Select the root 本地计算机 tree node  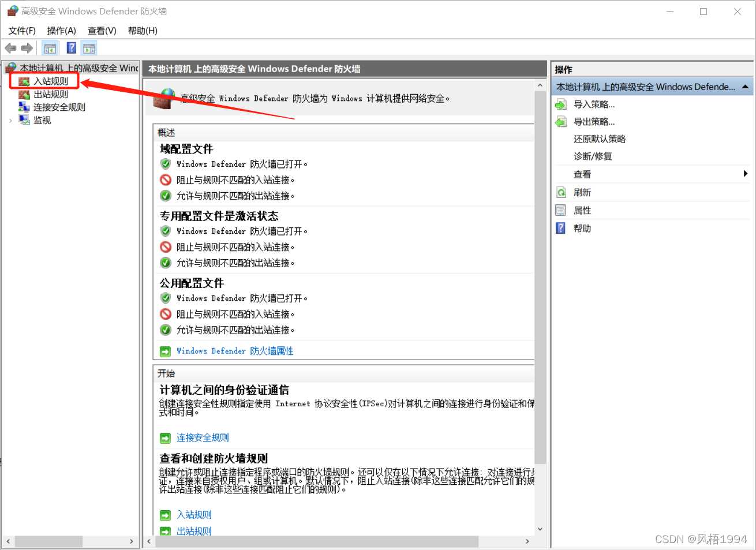pyautogui.click(x=79, y=68)
